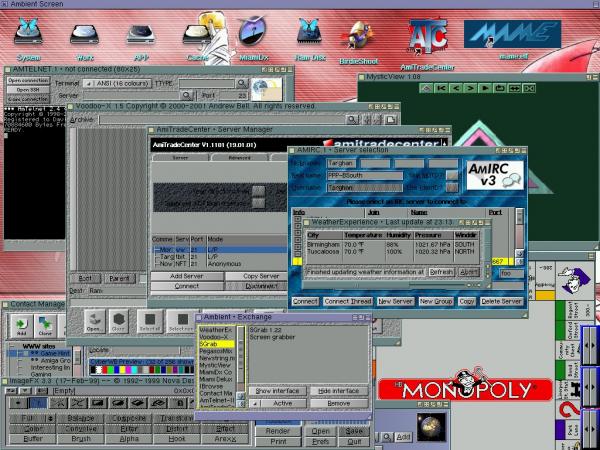600x450 pixels.
Task: Click Add Server in AmiTradeCenter
Action: pos(186,276)
